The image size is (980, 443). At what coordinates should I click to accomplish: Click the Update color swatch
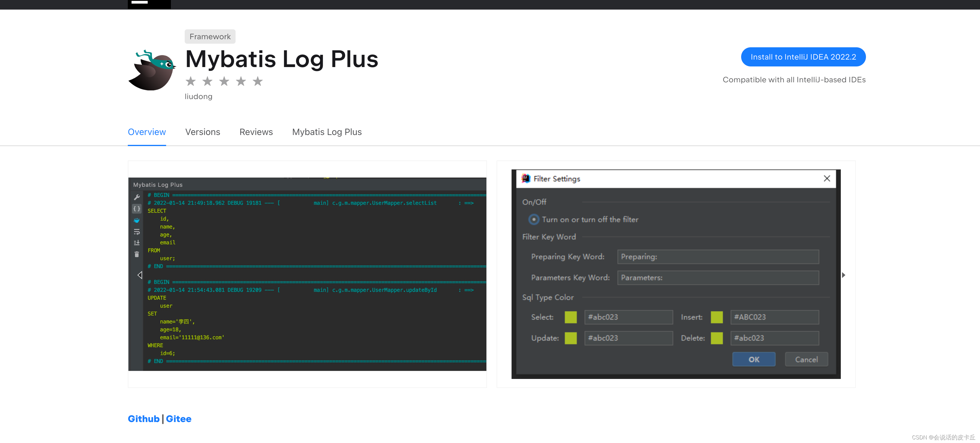pos(571,338)
